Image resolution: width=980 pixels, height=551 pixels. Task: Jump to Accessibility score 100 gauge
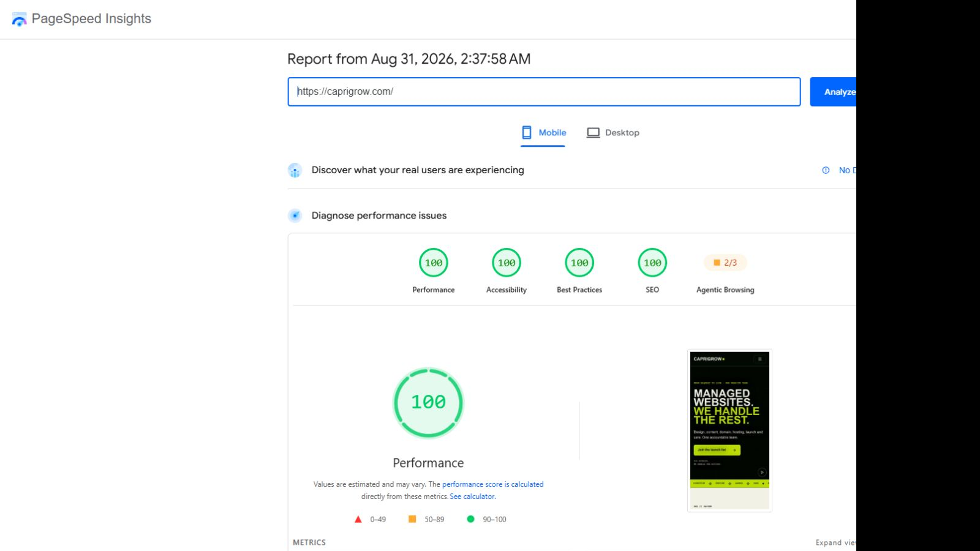click(x=507, y=263)
